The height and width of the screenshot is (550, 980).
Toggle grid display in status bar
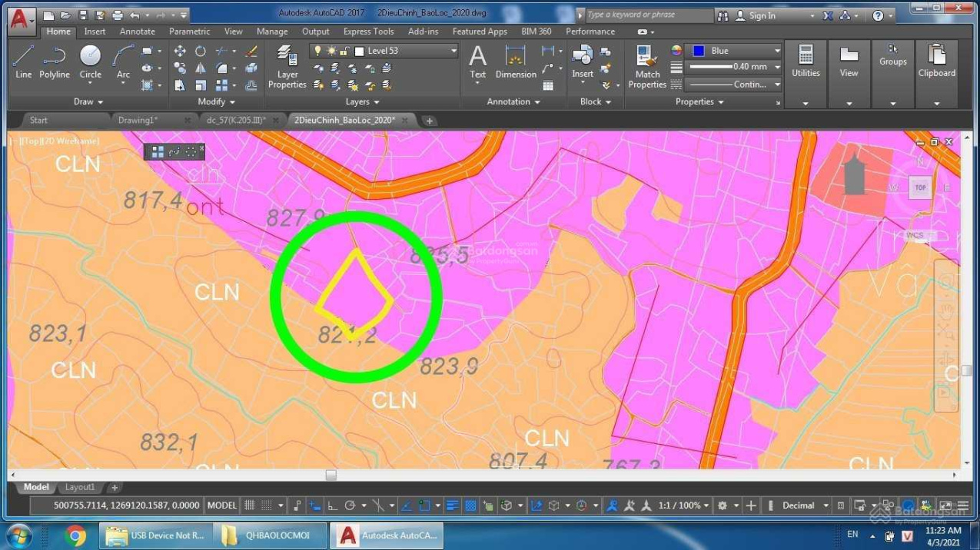tap(250, 505)
